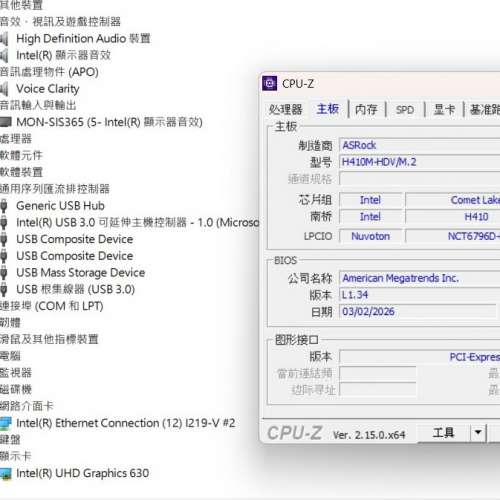Click the H410M-HDV/M.2 model field
This screenshot has height=500, width=500.
click(420, 162)
